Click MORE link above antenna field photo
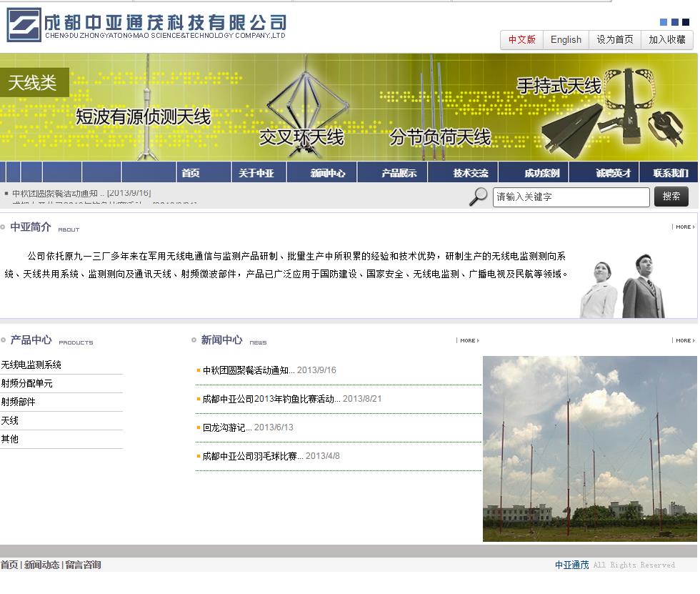The height and width of the screenshot is (594, 700). click(685, 340)
